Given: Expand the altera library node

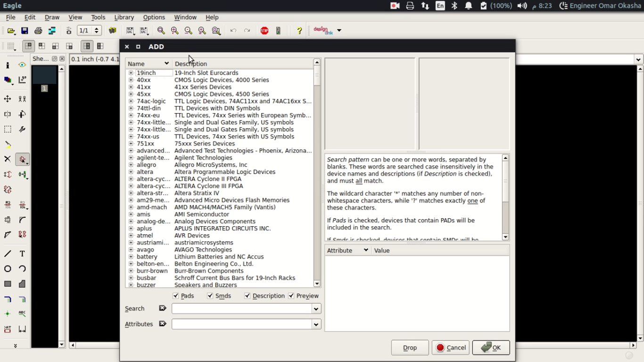Looking at the screenshot, I should click(x=131, y=172).
